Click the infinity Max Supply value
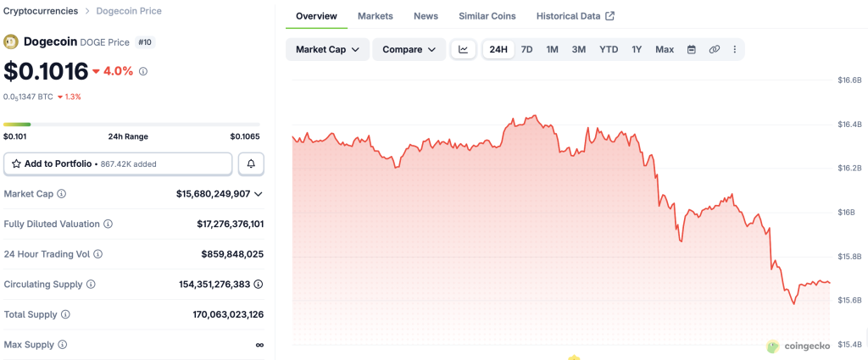The image size is (868, 360). [x=259, y=345]
